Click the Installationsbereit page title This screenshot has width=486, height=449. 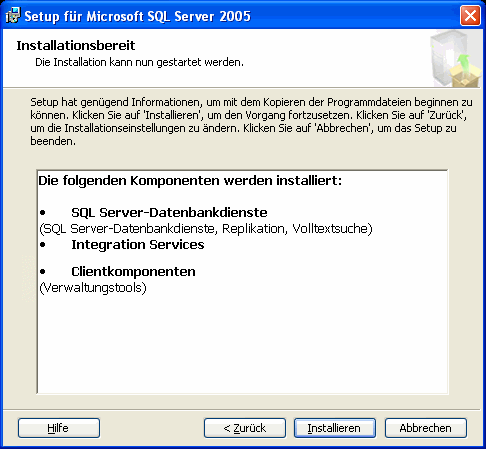click(x=76, y=46)
